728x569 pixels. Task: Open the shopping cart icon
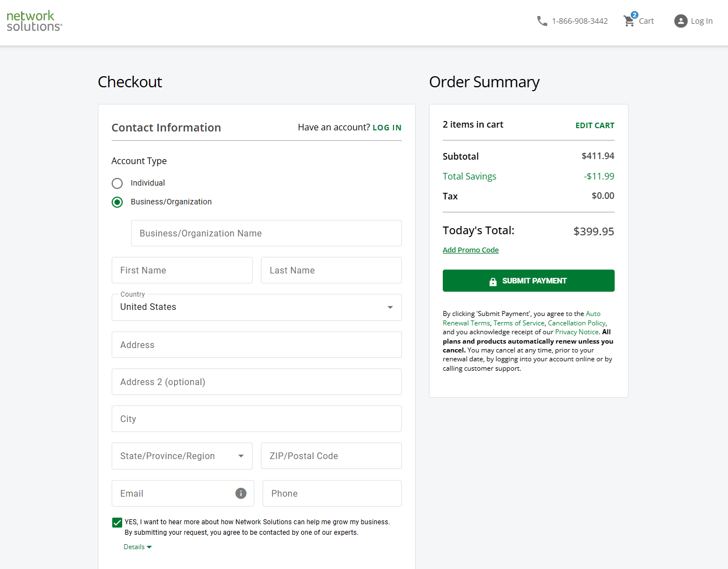click(x=629, y=21)
